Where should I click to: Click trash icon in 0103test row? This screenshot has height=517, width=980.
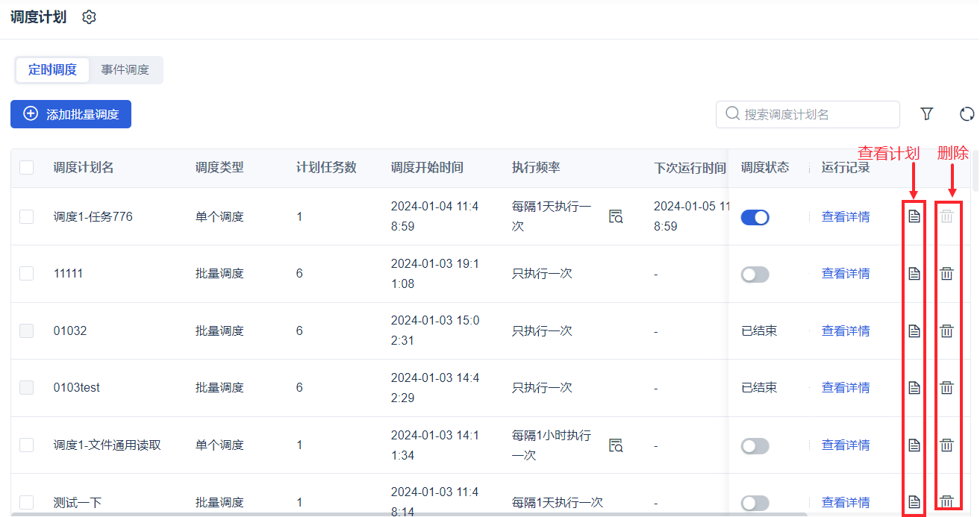coord(946,388)
